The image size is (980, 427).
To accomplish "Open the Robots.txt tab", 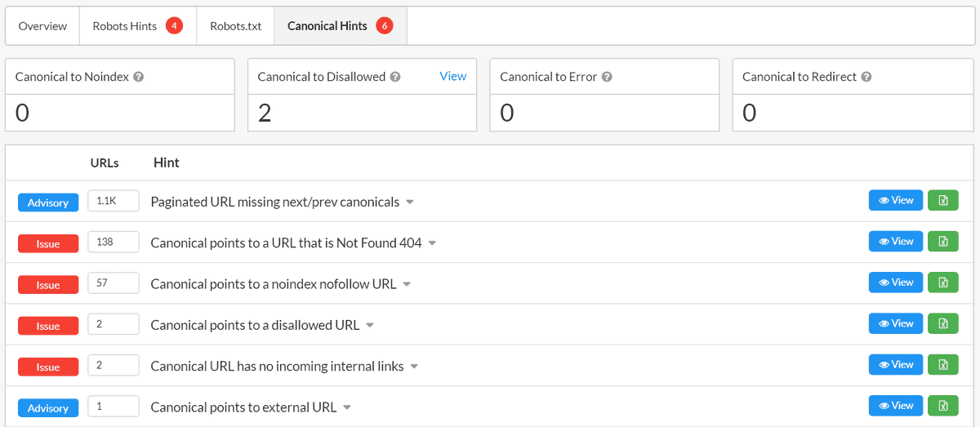I will tap(235, 26).
